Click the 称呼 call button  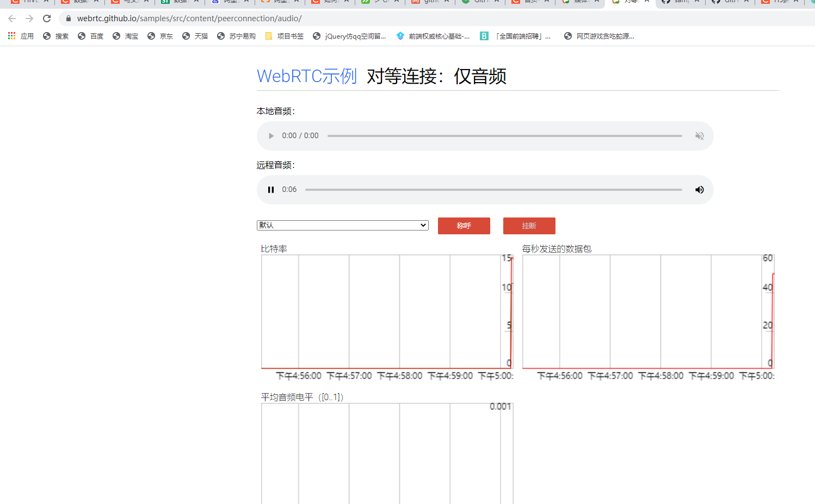point(464,225)
